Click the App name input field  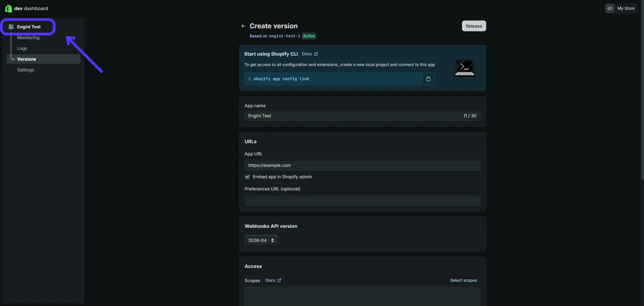coord(362,116)
